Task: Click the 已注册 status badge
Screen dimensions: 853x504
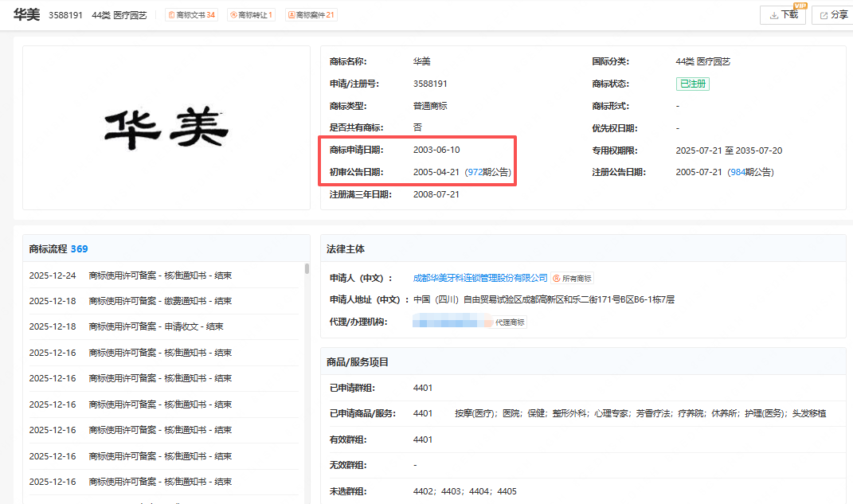Action: (693, 84)
